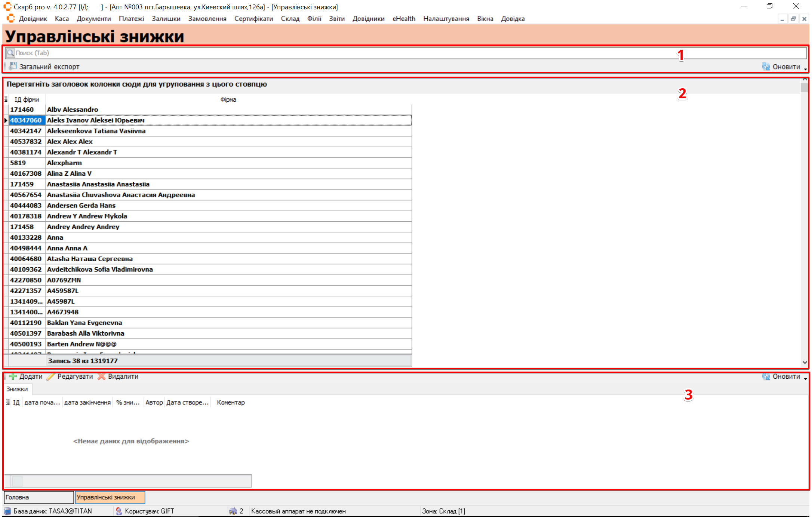Viewport: 812px width, 517px height.
Task: Open the column chooser of the firms grid
Action: 6,99
